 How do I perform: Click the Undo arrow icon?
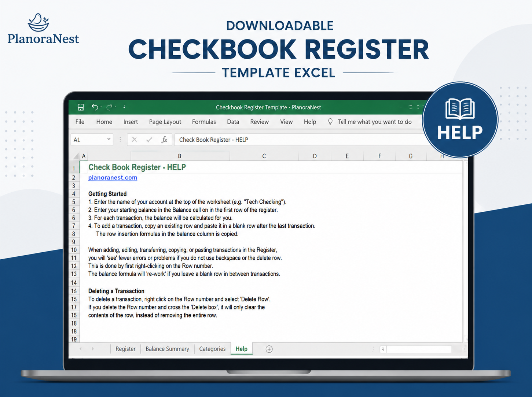(95, 107)
